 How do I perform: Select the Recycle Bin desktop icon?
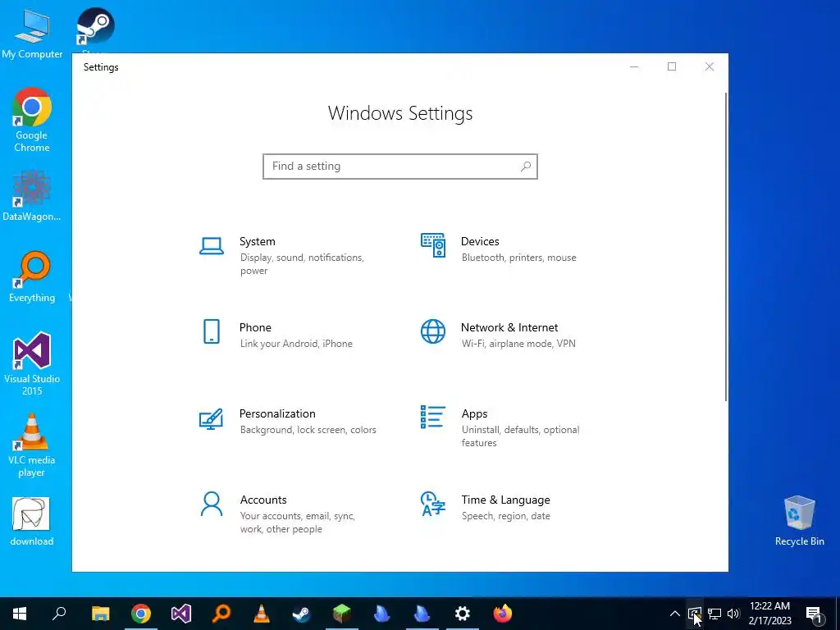tap(799, 521)
